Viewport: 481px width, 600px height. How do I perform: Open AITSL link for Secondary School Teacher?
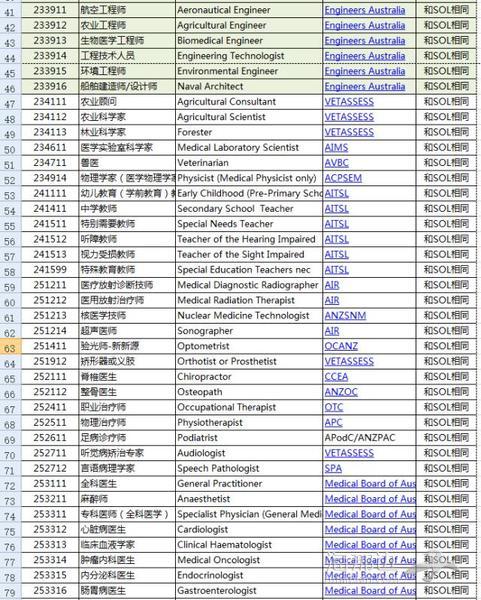click(336, 209)
